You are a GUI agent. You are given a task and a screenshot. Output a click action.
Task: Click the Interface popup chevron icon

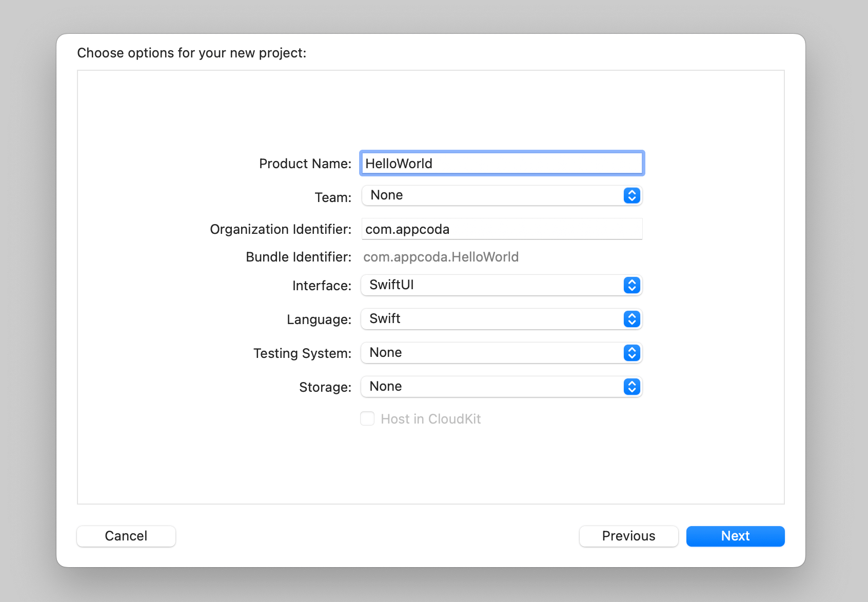tap(632, 285)
